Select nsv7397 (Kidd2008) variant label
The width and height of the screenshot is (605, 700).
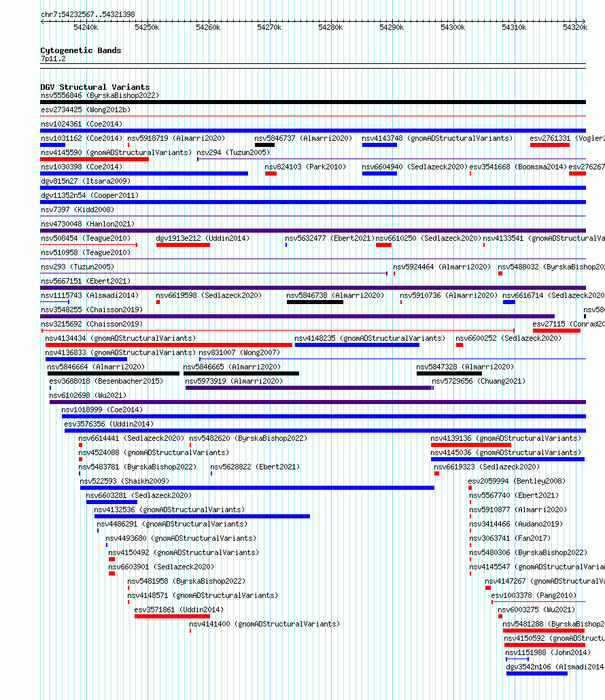pyautogui.click(x=77, y=210)
